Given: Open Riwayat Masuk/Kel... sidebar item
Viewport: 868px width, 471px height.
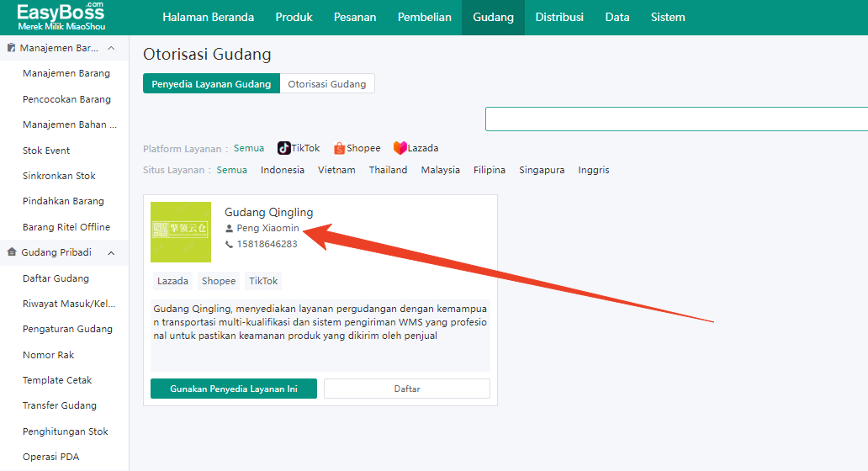Looking at the screenshot, I should [x=69, y=304].
